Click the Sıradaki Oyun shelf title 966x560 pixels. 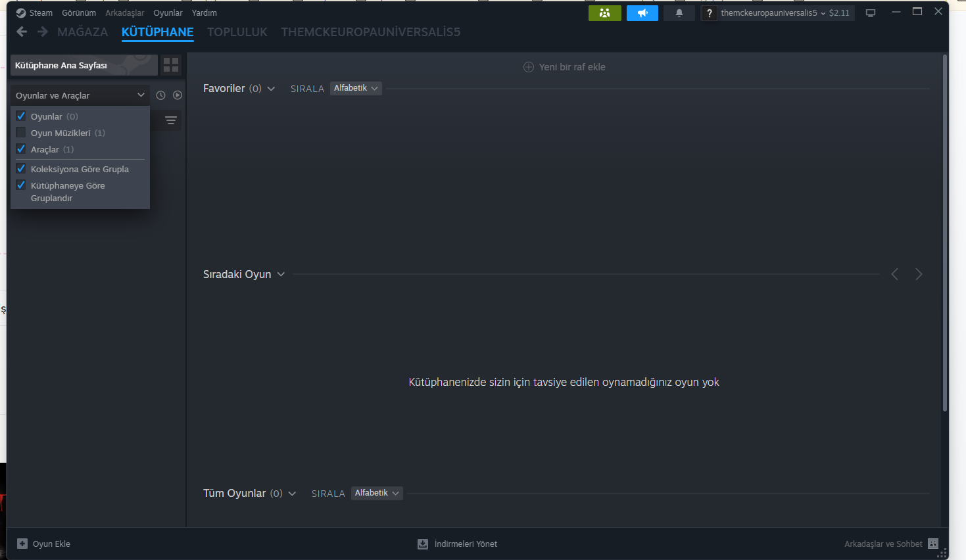(237, 274)
